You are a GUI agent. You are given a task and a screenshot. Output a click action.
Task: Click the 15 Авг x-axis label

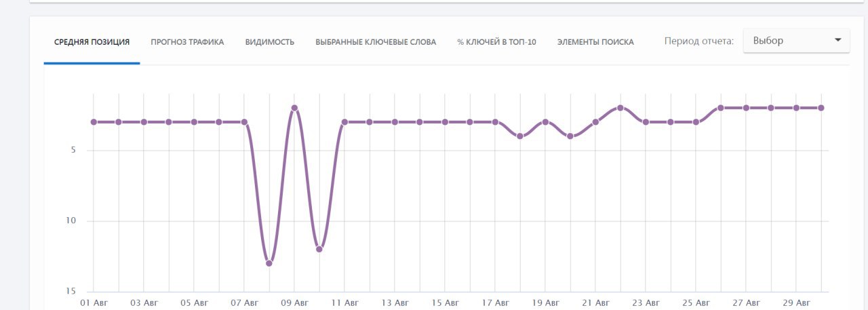point(445,303)
